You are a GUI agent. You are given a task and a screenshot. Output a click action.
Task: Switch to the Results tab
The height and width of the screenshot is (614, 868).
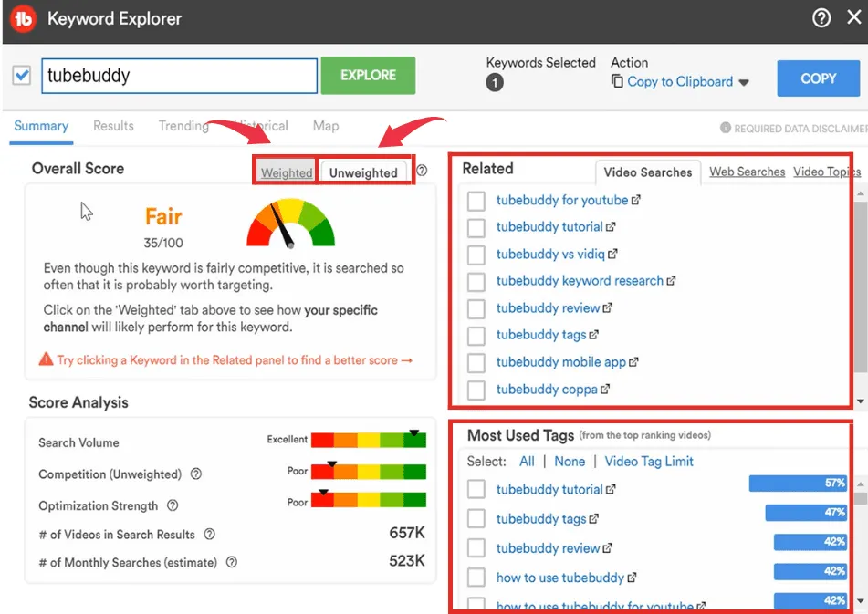point(113,126)
